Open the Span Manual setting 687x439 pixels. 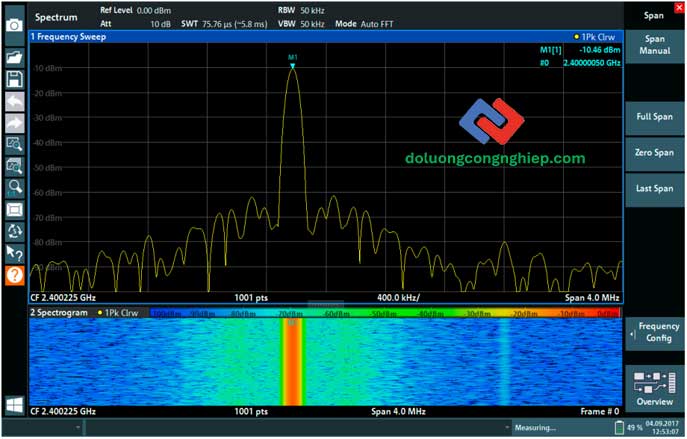point(654,44)
